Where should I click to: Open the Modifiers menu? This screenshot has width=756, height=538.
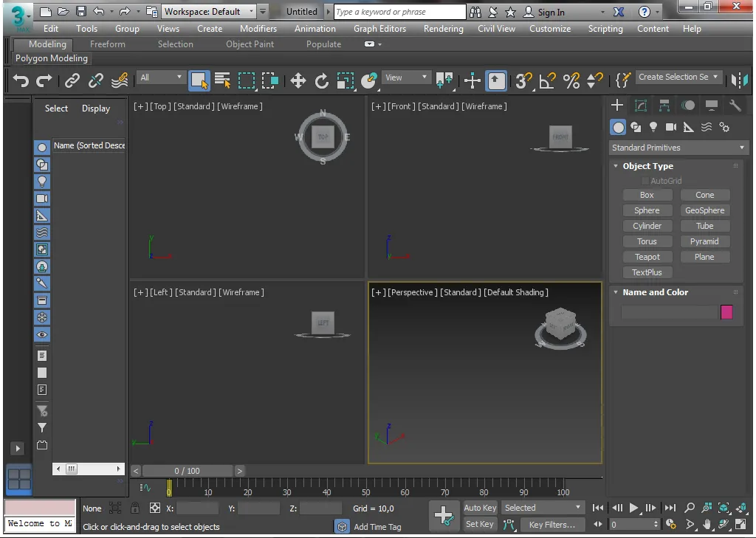pyautogui.click(x=258, y=29)
